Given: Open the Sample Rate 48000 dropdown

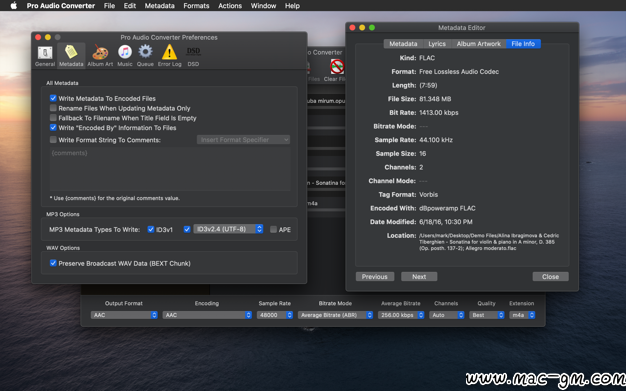Looking at the screenshot, I should (x=275, y=315).
